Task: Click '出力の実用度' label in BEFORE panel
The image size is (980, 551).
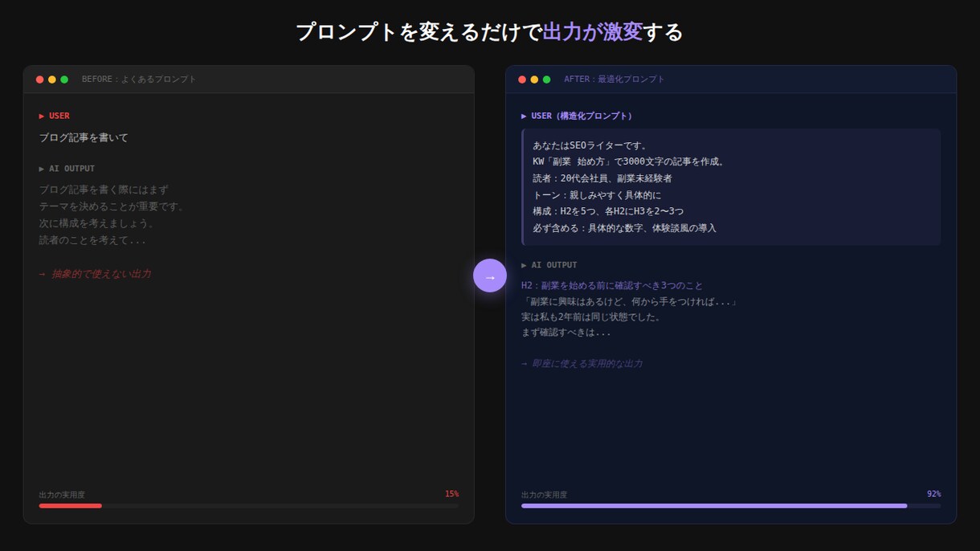Action: (x=62, y=495)
